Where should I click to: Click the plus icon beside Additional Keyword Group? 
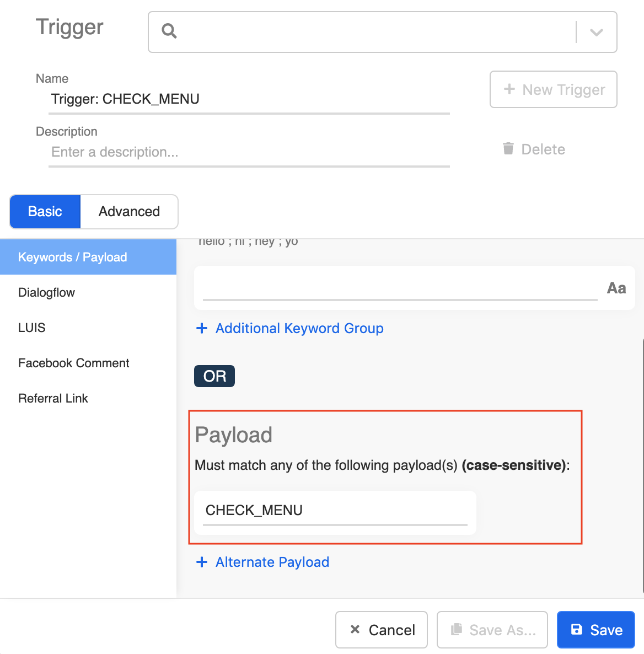tap(202, 328)
